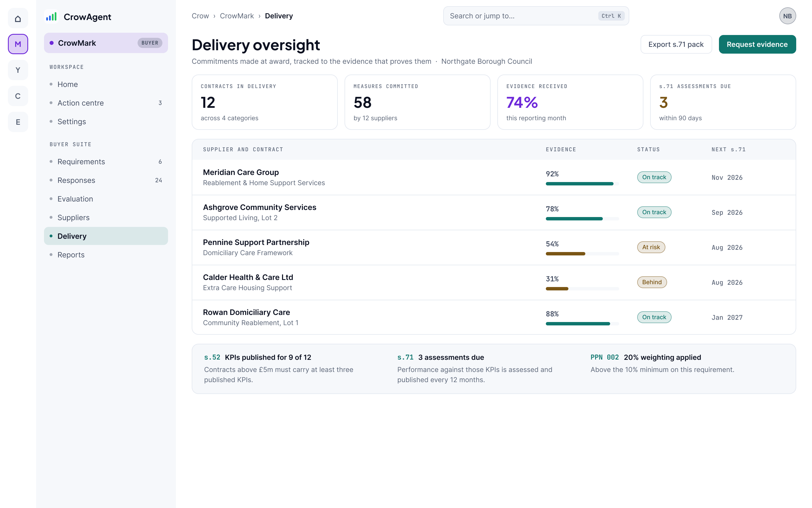Click Pennine's 54% evidence progress bar
Viewport: 812px width, 508px height.
coord(582,254)
